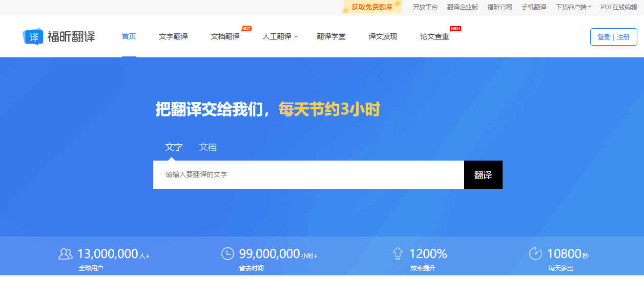Click the 每天节约3小时 yellow headline
The width and height of the screenshot is (644, 296).
[x=329, y=109]
